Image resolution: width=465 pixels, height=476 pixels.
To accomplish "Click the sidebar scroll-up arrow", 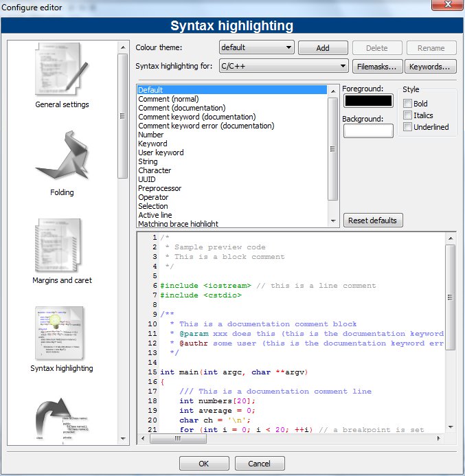I will pos(123,47).
